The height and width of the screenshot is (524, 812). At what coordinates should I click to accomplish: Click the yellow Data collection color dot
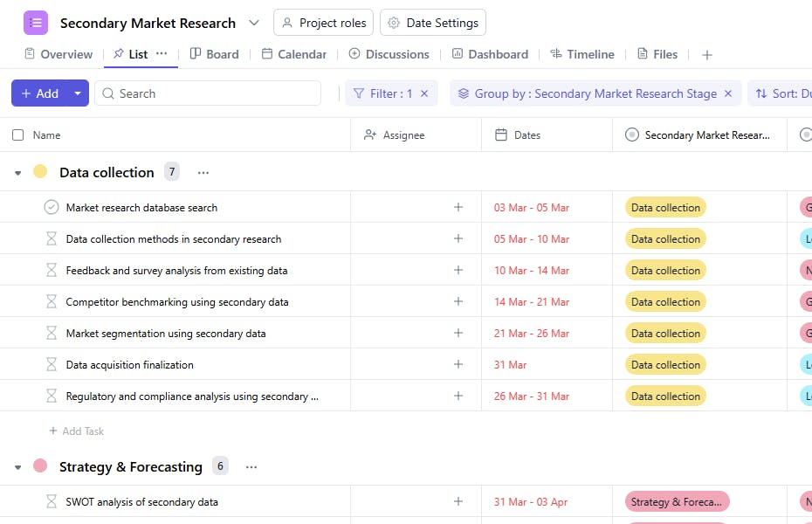click(40, 172)
